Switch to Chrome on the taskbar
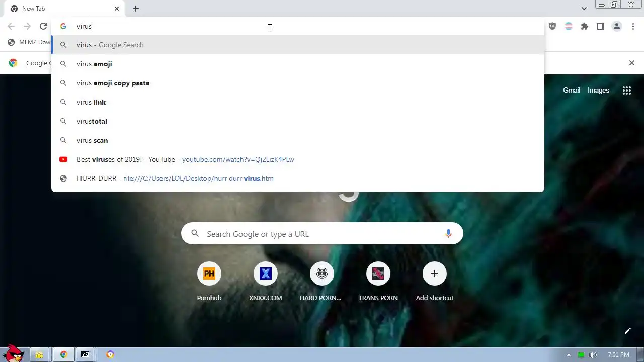 tap(64, 354)
